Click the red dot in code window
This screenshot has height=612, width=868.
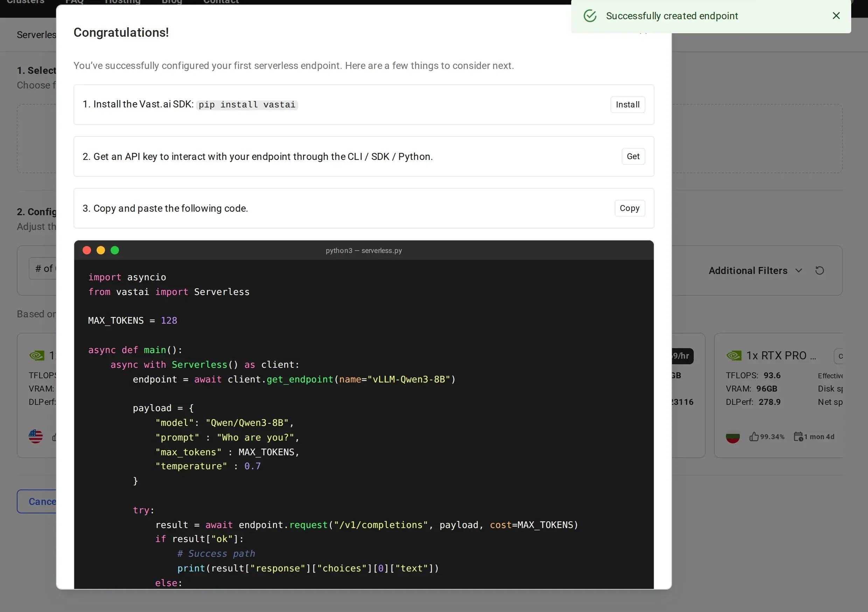(x=86, y=250)
